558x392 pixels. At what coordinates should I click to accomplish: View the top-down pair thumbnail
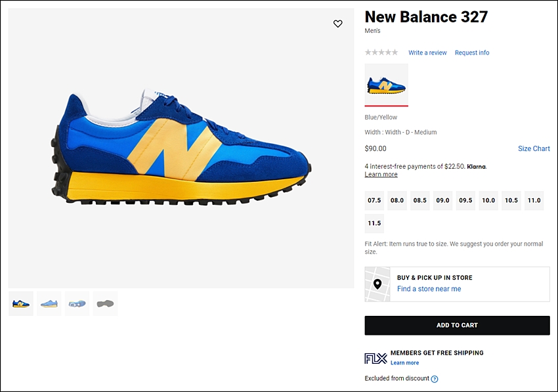click(77, 303)
